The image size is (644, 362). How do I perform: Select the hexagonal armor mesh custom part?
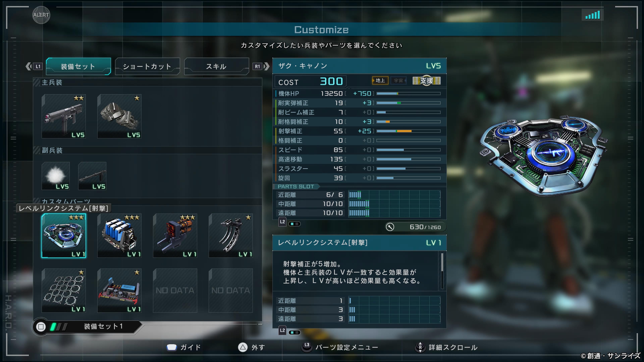click(x=64, y=291)
